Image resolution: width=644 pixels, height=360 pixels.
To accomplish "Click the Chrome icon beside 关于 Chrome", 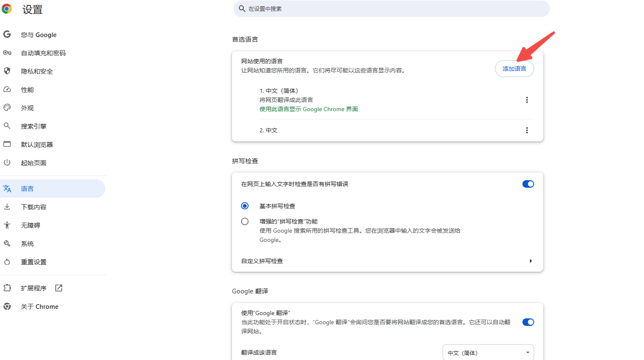I will pyautogui.click(x=7, y=306).
